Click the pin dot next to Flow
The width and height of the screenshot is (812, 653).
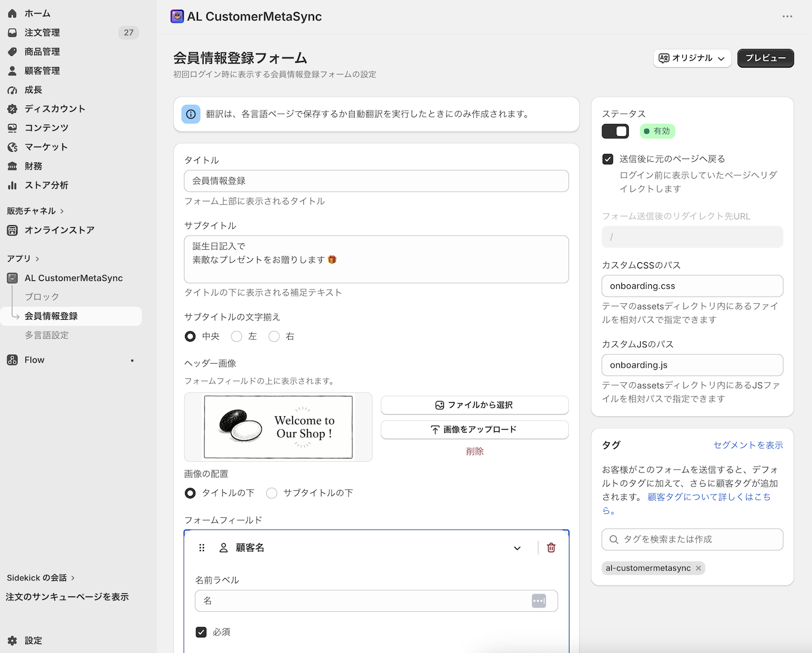(x=133, y=360)
